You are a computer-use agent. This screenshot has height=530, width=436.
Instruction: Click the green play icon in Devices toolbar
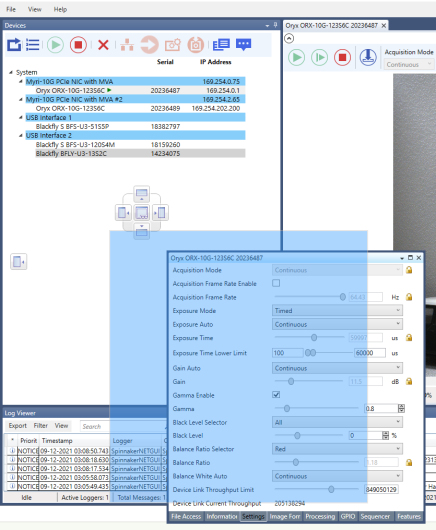click(55, 45)
